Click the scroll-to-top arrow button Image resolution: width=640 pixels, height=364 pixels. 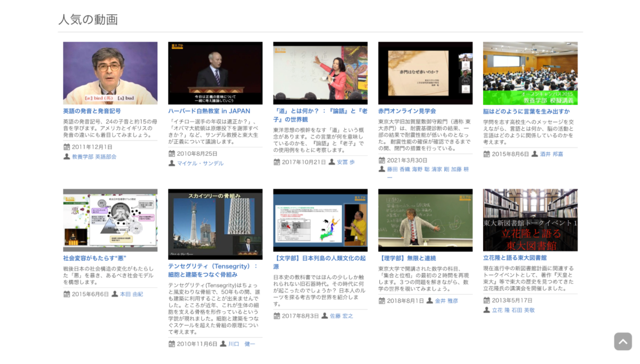[x=622, y=341]
